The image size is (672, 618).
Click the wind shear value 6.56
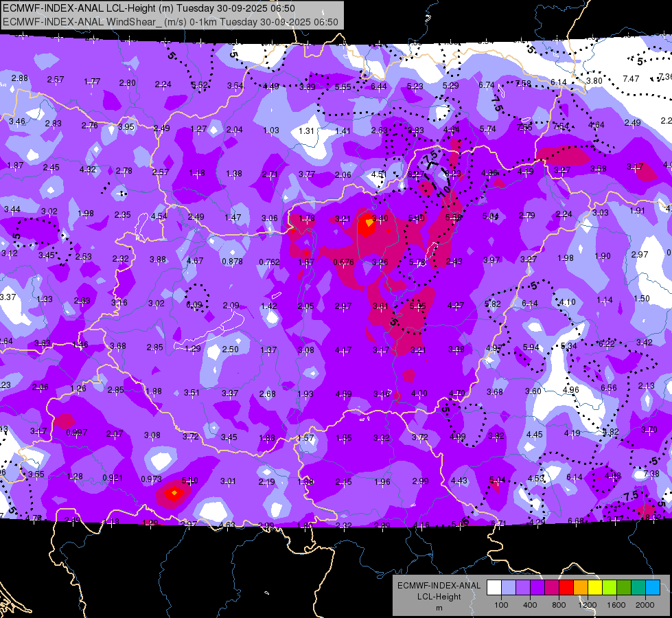coord(609,388)
